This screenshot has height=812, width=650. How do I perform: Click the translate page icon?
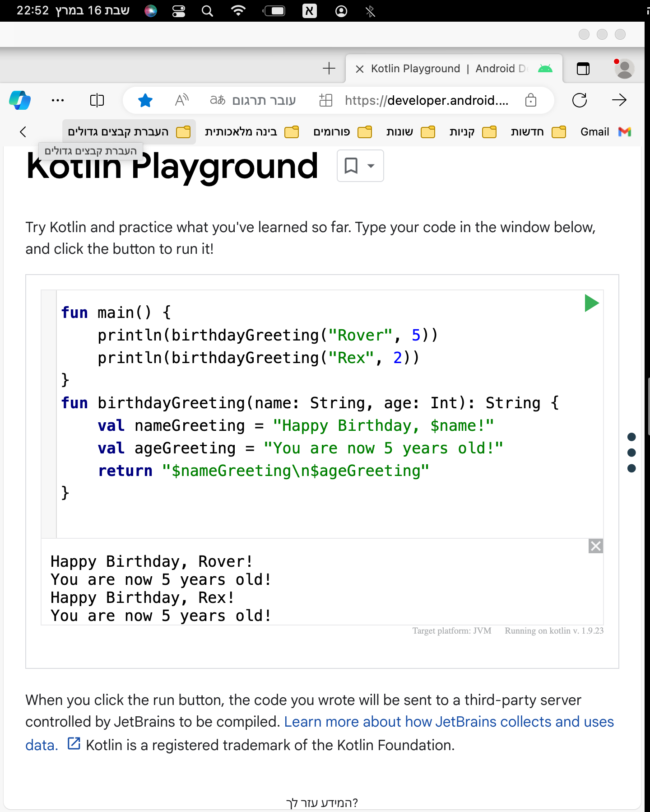(218, 100)
